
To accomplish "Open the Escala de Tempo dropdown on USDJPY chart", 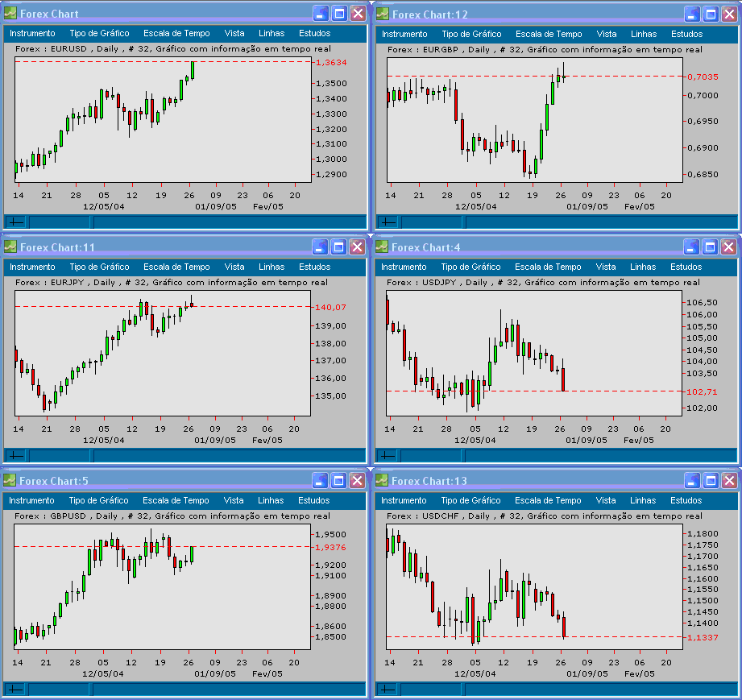I will point(549,267).
